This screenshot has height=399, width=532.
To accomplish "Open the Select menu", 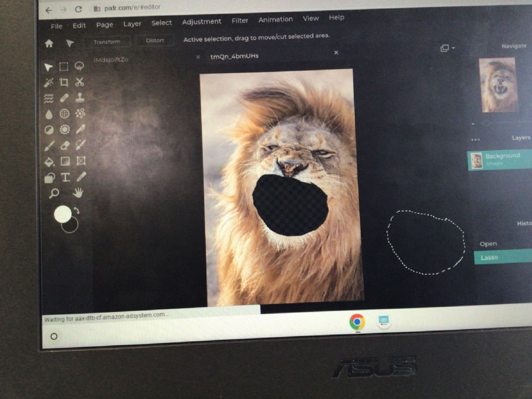I will 161,23.
